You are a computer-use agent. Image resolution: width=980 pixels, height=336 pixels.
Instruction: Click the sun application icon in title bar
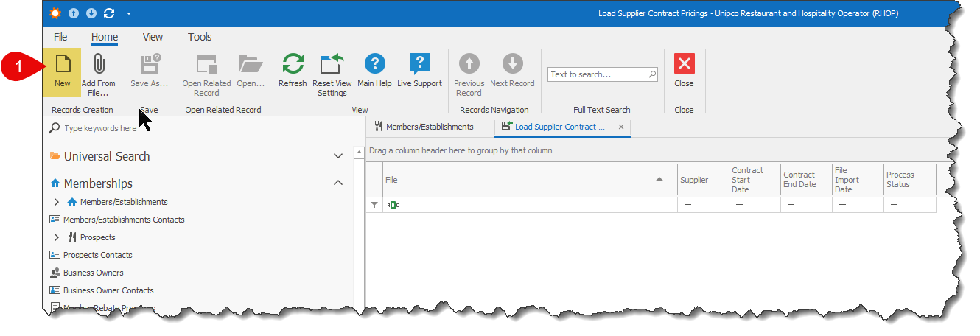point(56,13)
